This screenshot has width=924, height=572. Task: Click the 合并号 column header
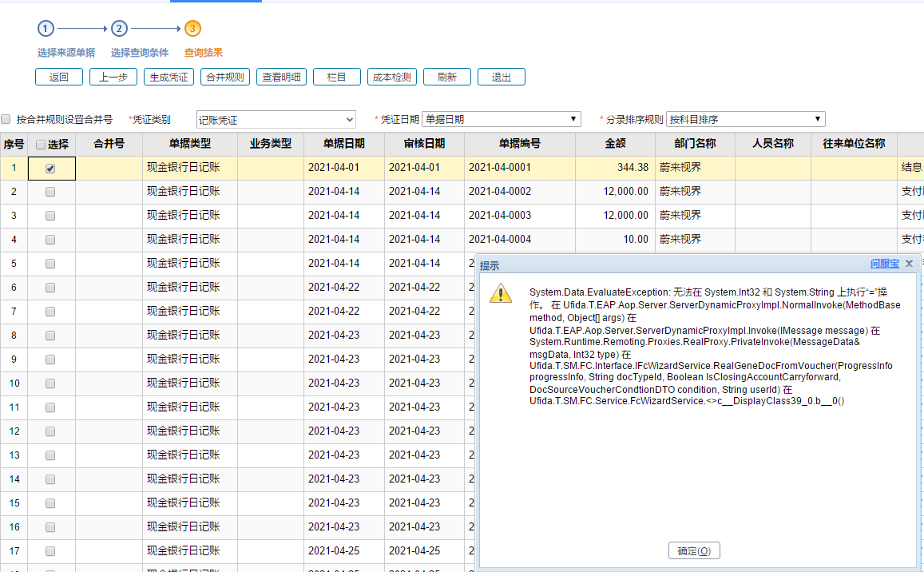coord(109,144)
